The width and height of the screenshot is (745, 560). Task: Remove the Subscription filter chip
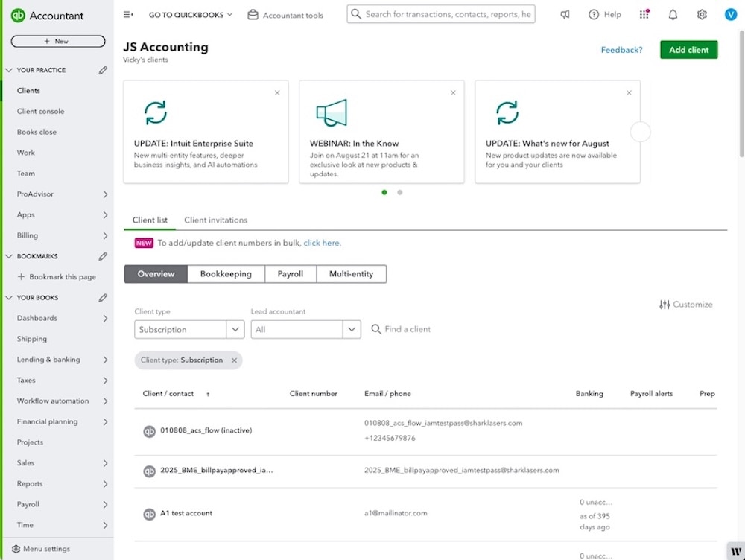pyautogui.click(x=235, y=360)
